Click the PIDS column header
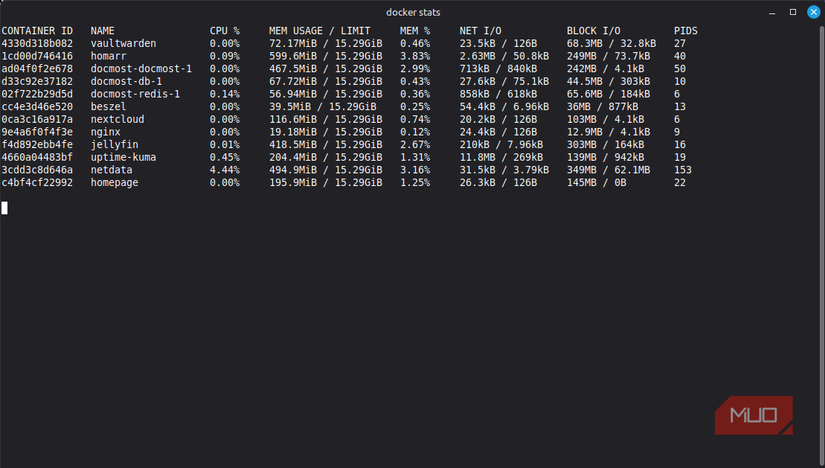Image resolution: width=825 pixels, height=468 pixels. [686, 31]
